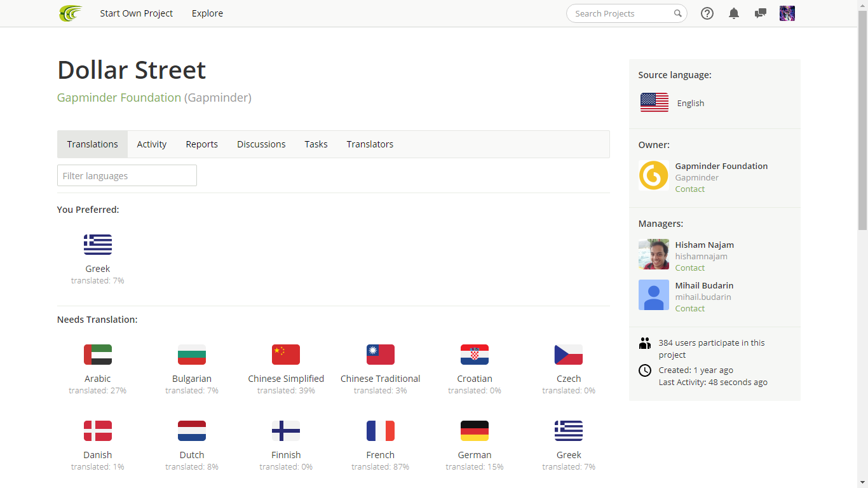Screen dimensions: 868x488
Task: Open Finnish flag icon
Action: 286,431
